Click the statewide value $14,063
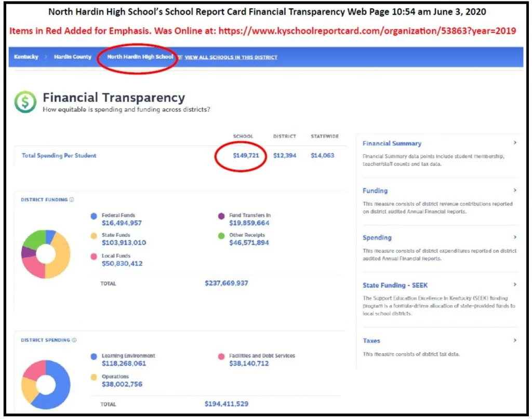The width and height of the screenshot is (532, 419). [x=322, y=155]
